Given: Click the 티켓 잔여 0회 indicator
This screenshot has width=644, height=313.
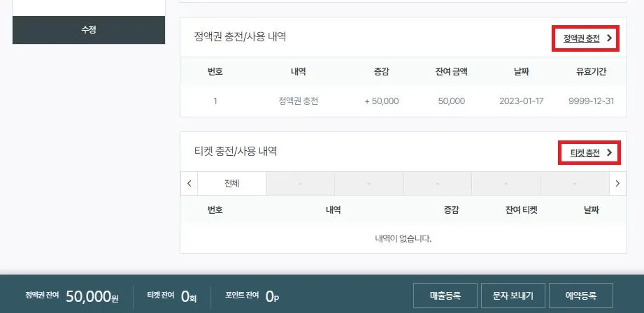Looking at the screenshot, I should [172, 296].
